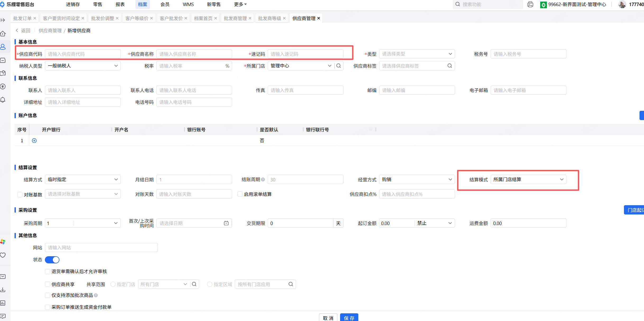Image resolution: width=644 pixels, height=321 pixels.
Task: Click the home icon in the left sidebar
Action: (3, 34)
